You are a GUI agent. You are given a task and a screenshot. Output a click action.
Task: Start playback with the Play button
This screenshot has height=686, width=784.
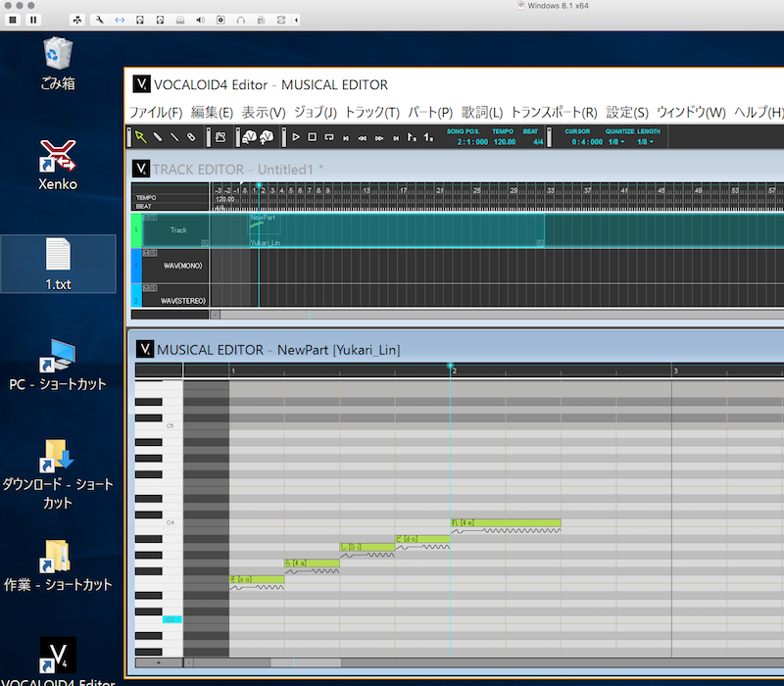point(296,136)
